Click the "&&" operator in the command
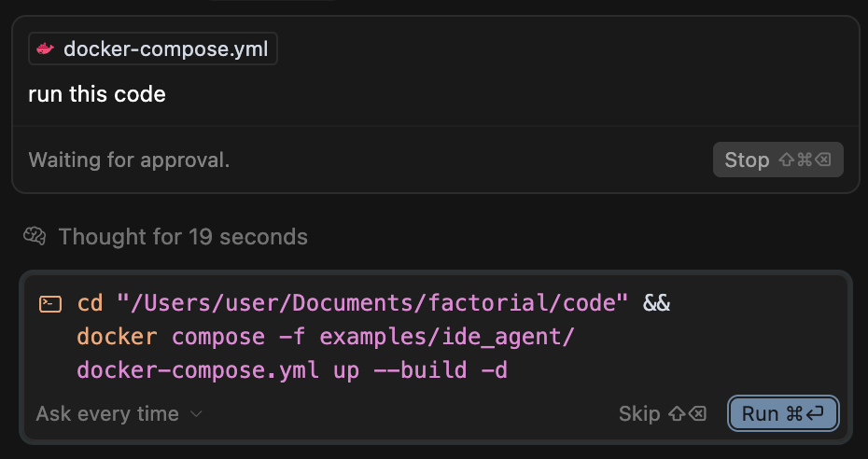This screenshot has width=868, height=459. click(656, 303)
